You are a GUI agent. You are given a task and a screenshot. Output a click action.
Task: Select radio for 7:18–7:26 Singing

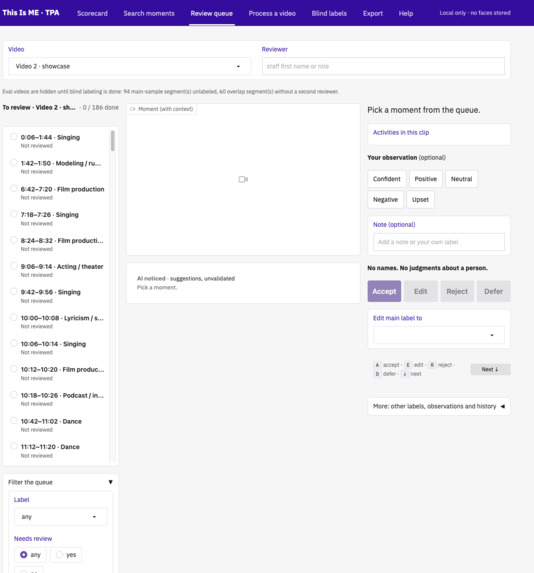click(14, 214)
